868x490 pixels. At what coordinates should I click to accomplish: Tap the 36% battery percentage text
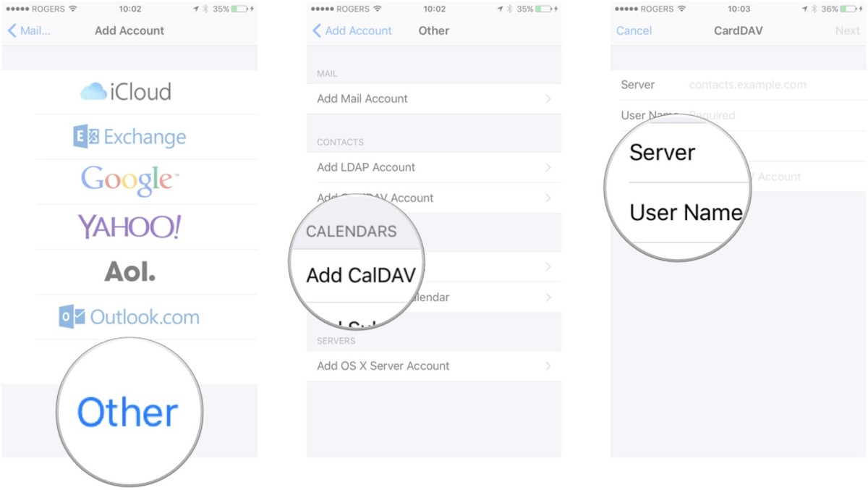[x=830, y=9]
